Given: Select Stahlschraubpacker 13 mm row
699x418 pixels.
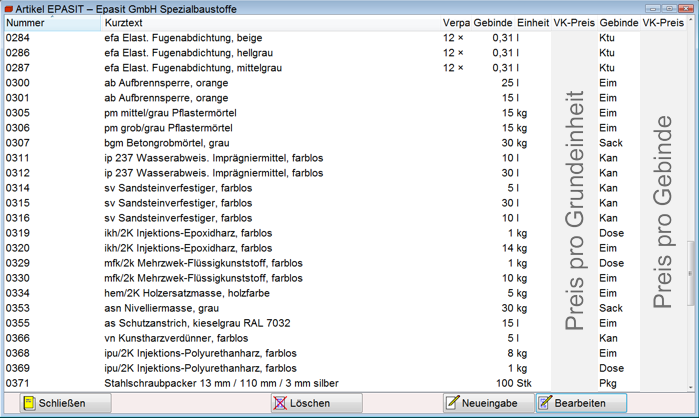Looking at the screenshot, I should [x=345, y=383].
